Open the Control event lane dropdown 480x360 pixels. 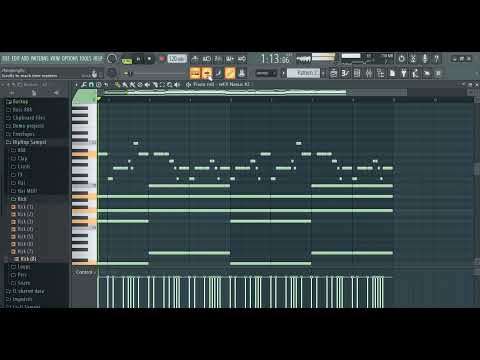[x=85, y=272]
